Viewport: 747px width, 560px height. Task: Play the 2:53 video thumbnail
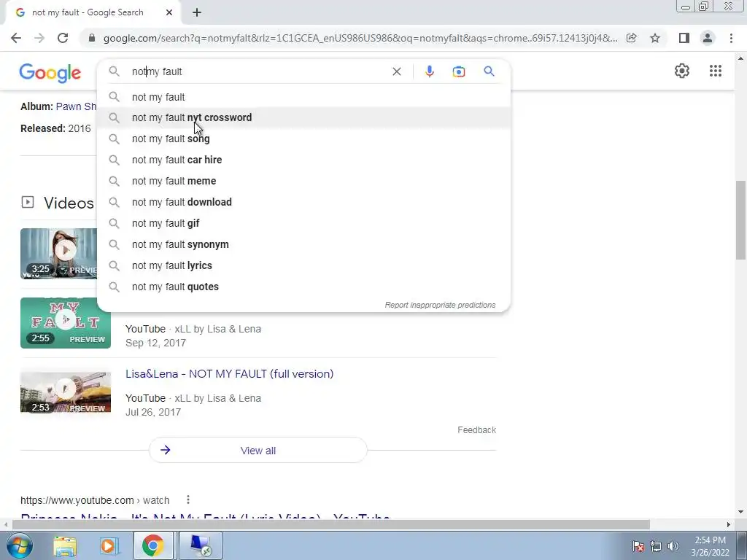pos(65,392)
